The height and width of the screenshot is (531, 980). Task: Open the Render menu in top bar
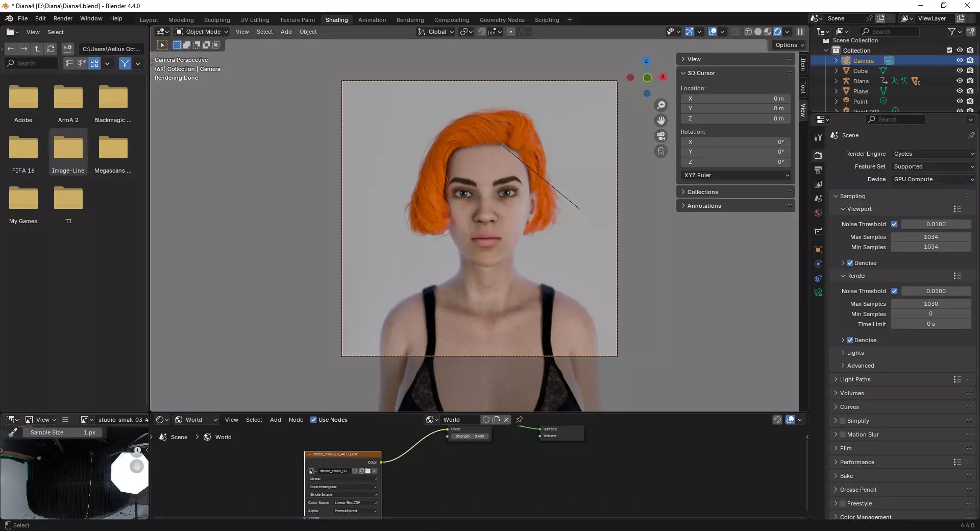point(63,18)
